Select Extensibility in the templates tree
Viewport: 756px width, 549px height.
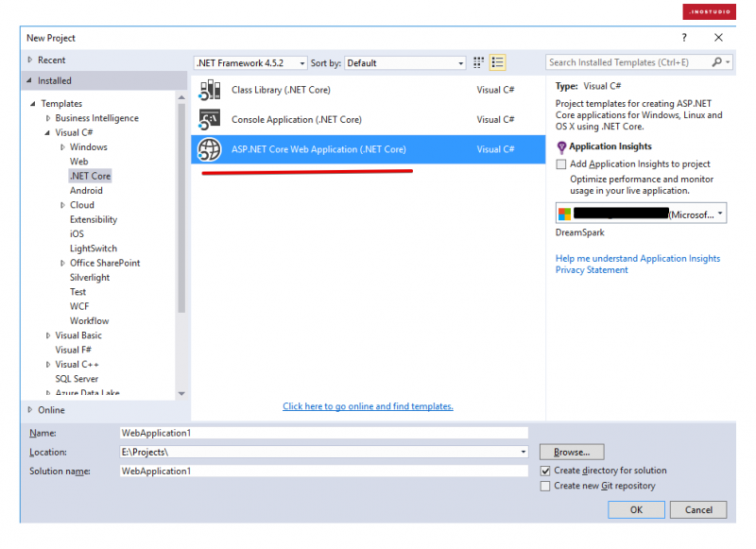(x=94, y=219)
